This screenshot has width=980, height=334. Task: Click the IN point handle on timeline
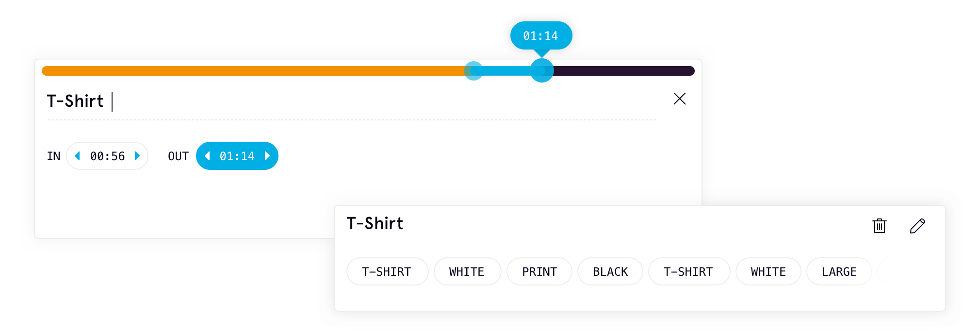pos(474,71)
